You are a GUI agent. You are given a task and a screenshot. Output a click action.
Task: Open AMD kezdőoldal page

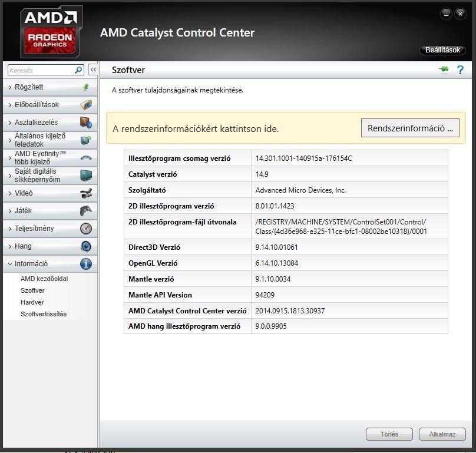click(44, 279)
